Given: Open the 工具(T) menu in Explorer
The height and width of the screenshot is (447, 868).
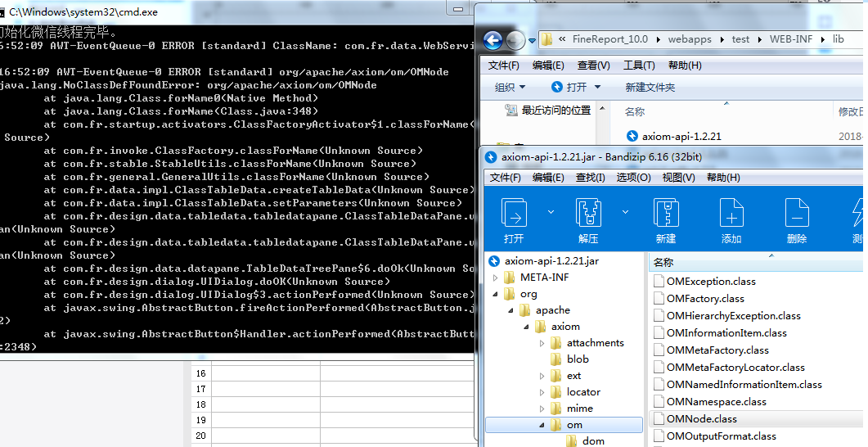Looking at the screenshot, I should (639, 65).
